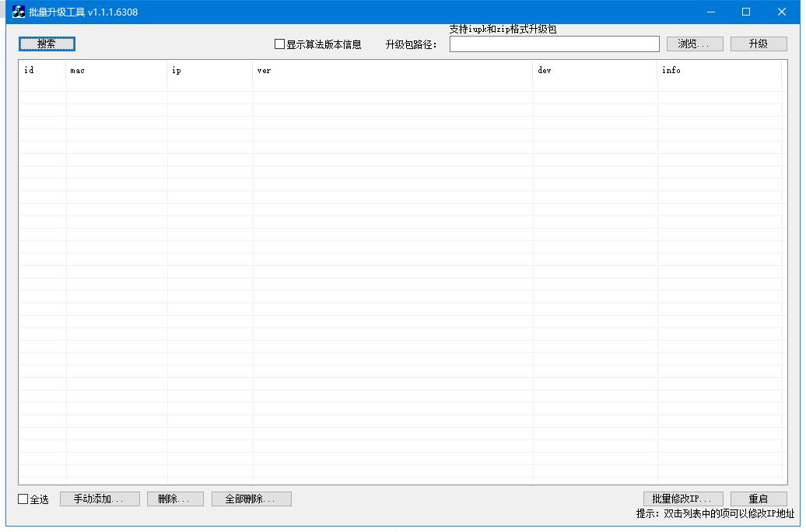Click the 支持iupk和zip格式升级包 note text
This screenshot has height=532, width=806.
coord(503,30)
